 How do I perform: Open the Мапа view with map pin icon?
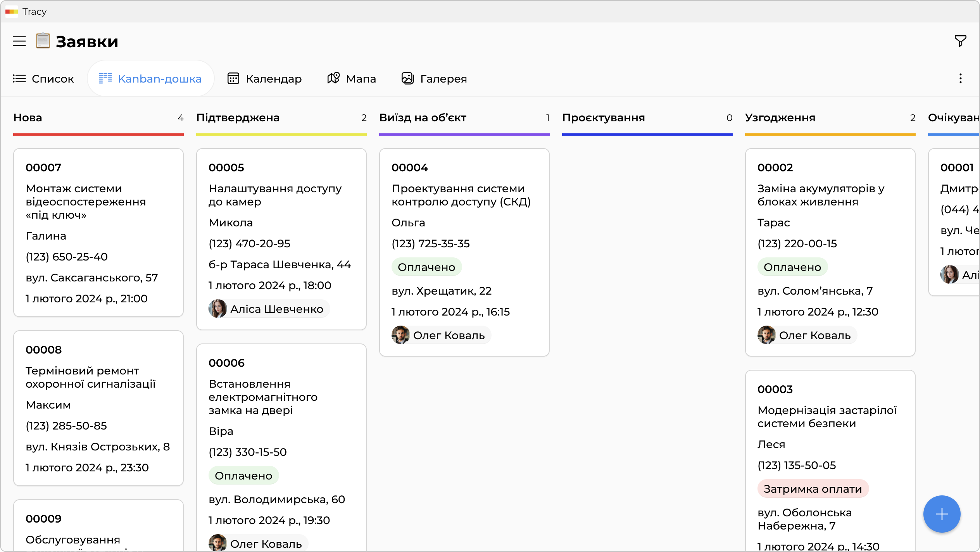pos(333,78)
